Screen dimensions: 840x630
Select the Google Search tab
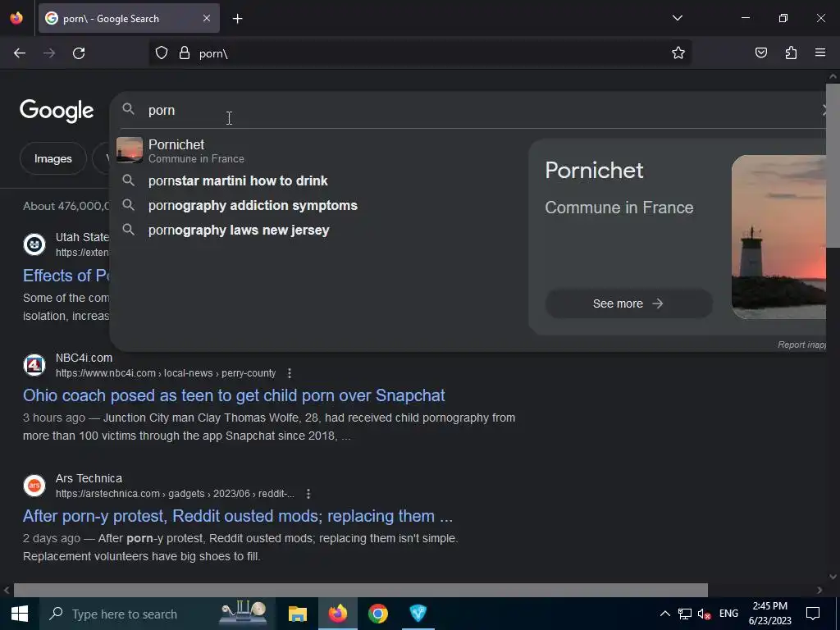[129, 18]
